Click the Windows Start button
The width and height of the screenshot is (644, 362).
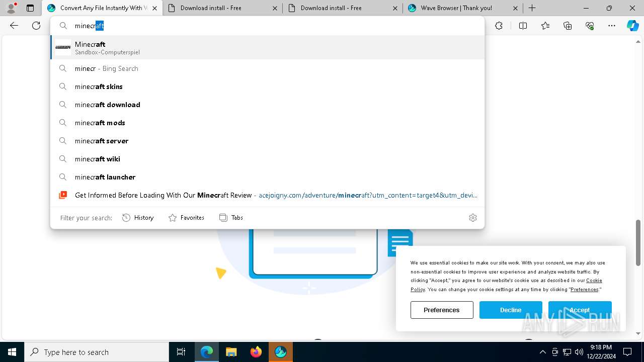click(12, 352)
